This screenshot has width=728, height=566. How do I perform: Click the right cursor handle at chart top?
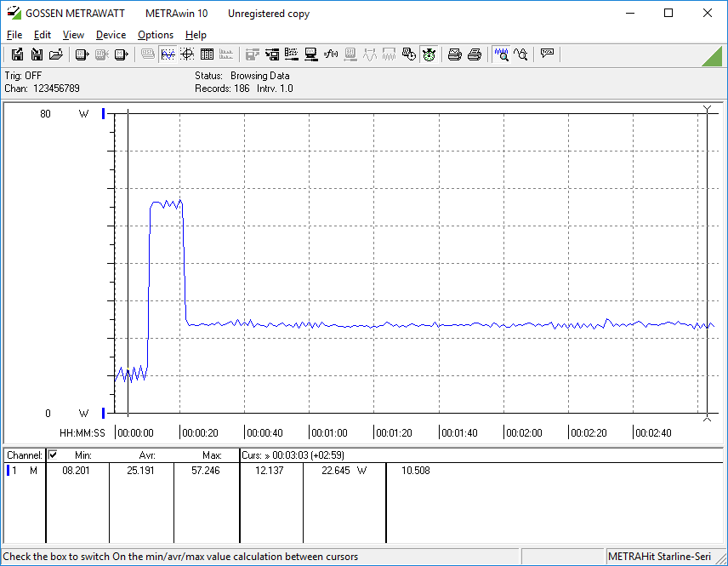coord(707,109)
